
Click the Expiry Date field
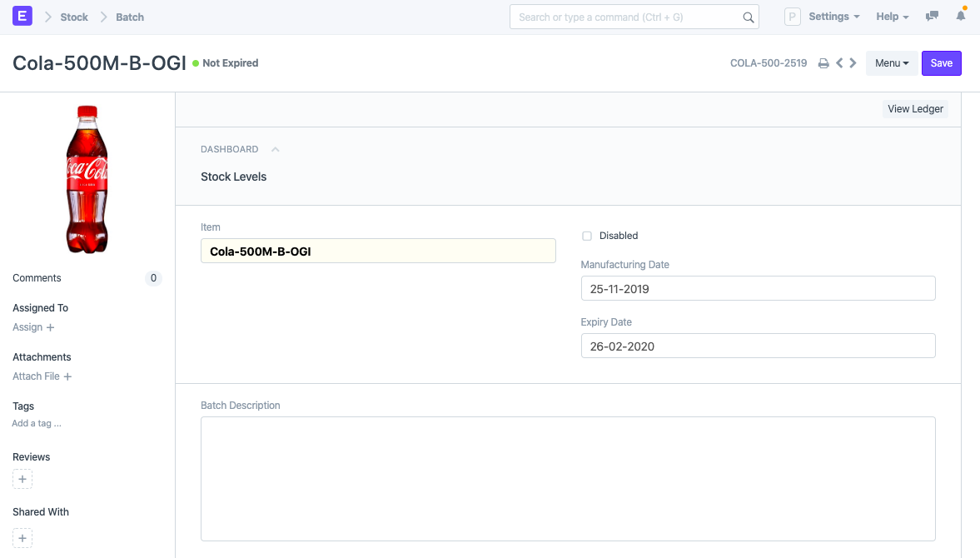coord(758,346)
